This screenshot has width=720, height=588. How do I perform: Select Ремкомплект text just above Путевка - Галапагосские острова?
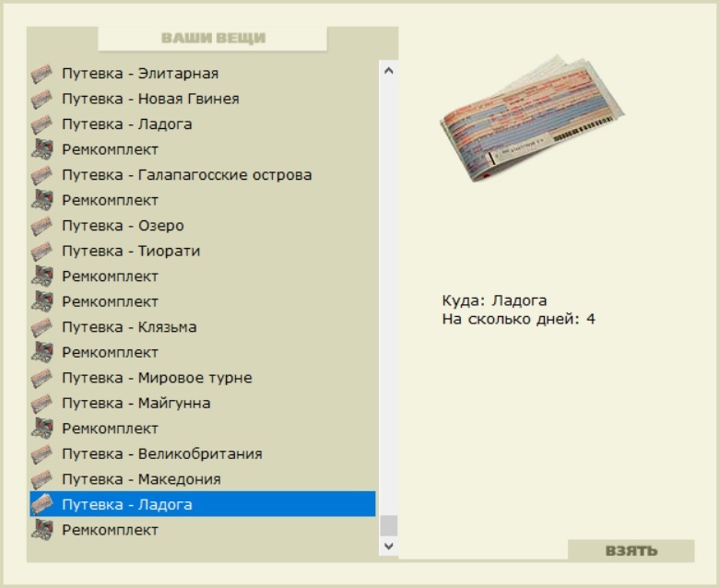(110, 149)
